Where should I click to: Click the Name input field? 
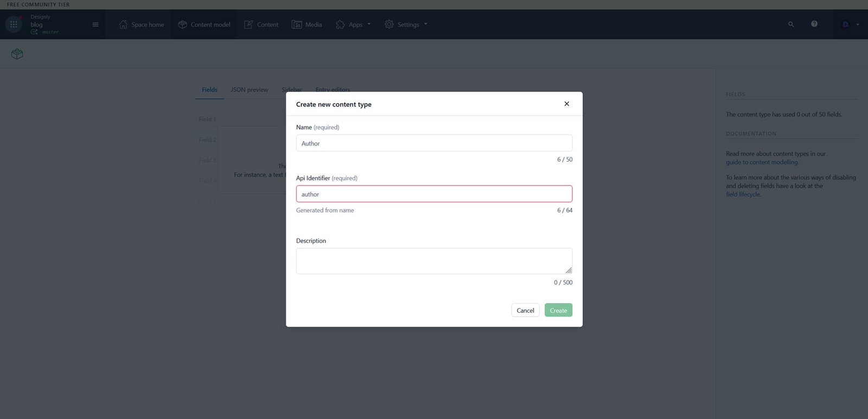tap(434, 143)
